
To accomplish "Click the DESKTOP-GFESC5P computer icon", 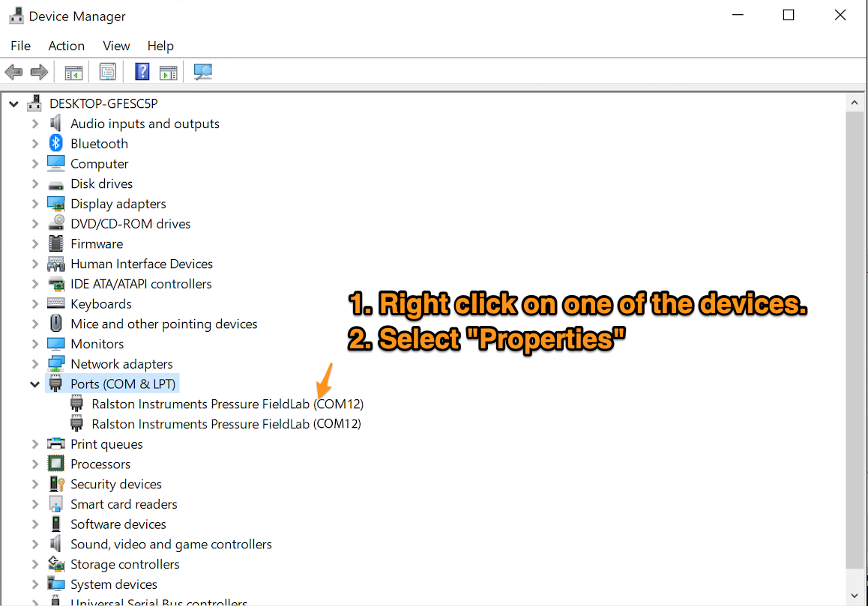I will click(x=34, y=103).
